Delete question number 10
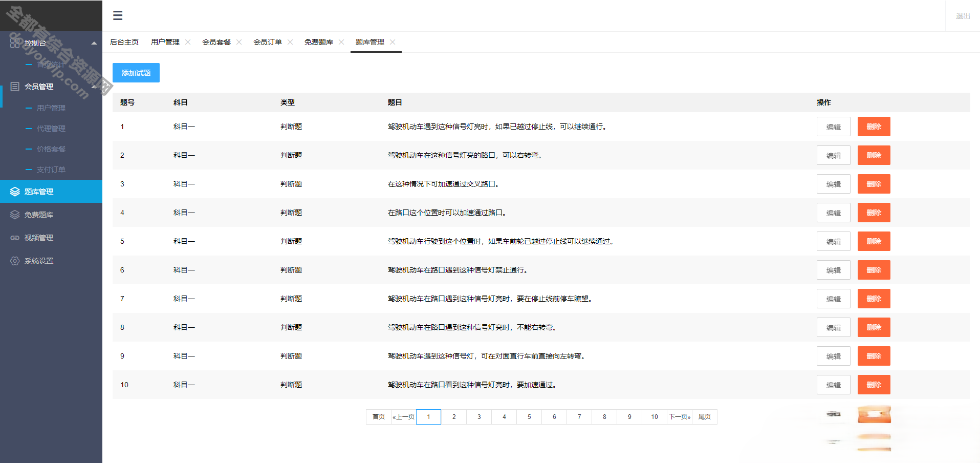The image size is (980, 463). tap(874, 385)
